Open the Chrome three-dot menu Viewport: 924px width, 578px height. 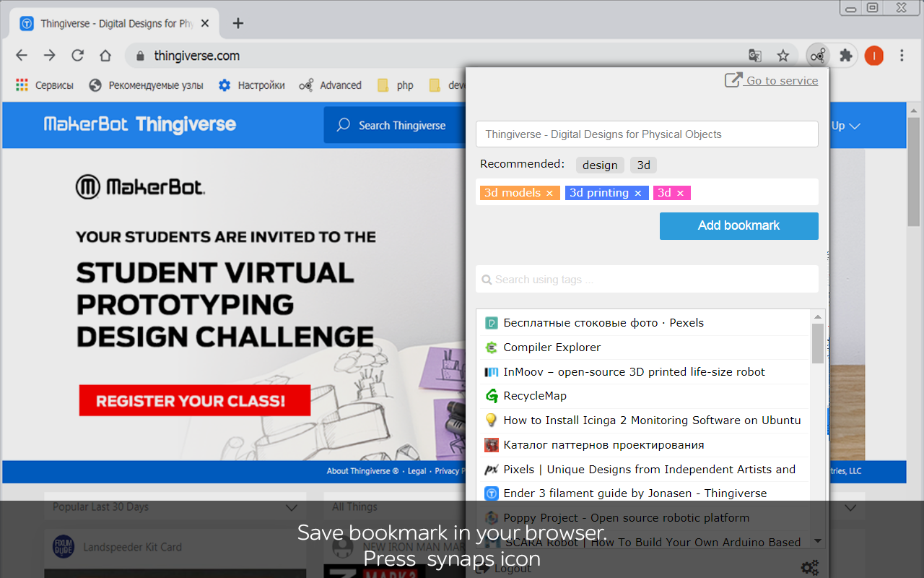coord(901,55)
